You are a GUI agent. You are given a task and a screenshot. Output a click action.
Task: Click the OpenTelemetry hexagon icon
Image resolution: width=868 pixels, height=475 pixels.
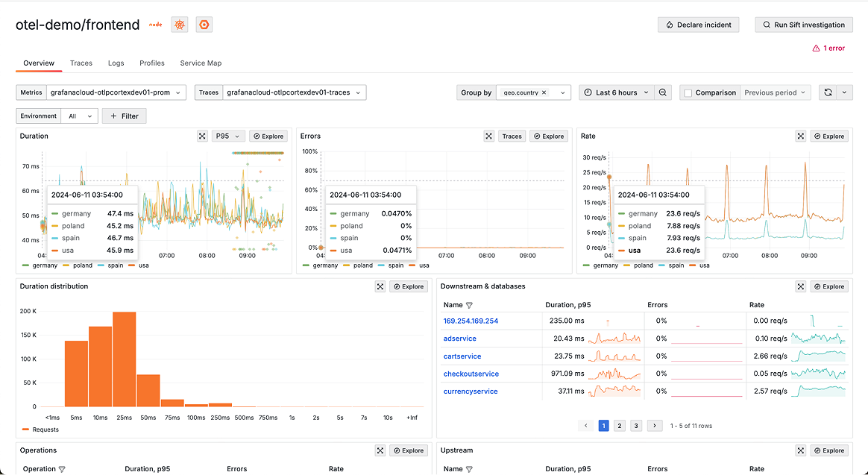[204, 25]
